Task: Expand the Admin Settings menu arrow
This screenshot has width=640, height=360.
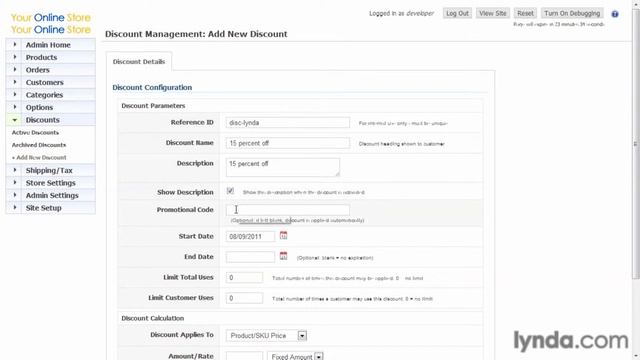Action: (15, 195)
